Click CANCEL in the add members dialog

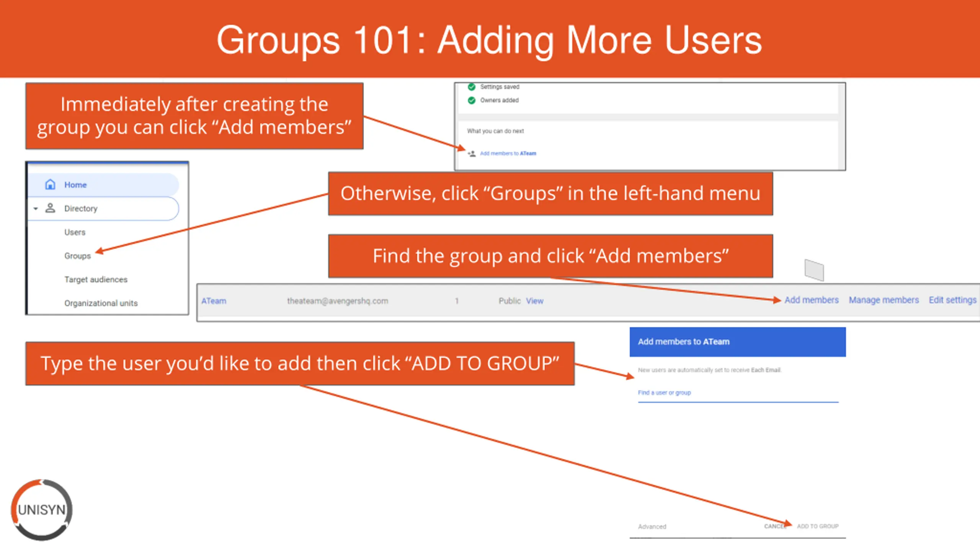tap(775, 527)
